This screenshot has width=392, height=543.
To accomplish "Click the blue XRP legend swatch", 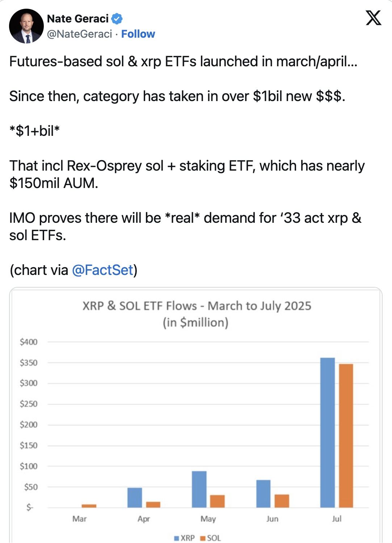I will [x=177, y=538].
